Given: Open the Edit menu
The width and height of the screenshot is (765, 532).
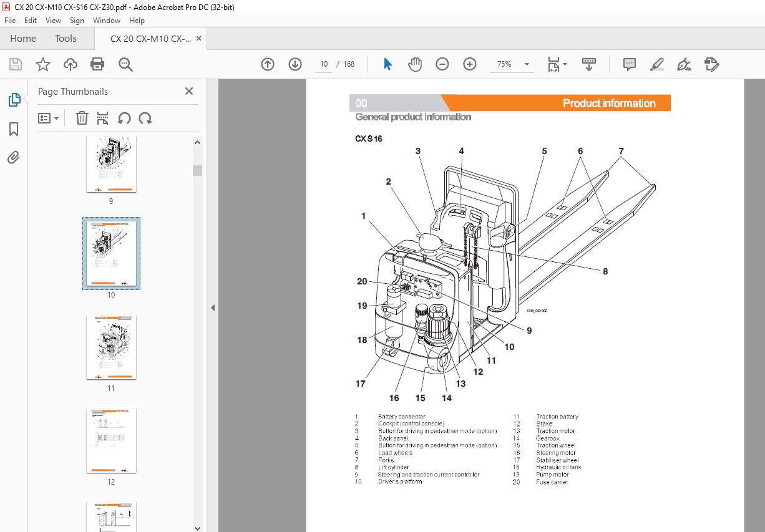Looking at the screenshot, I should 31,21.
